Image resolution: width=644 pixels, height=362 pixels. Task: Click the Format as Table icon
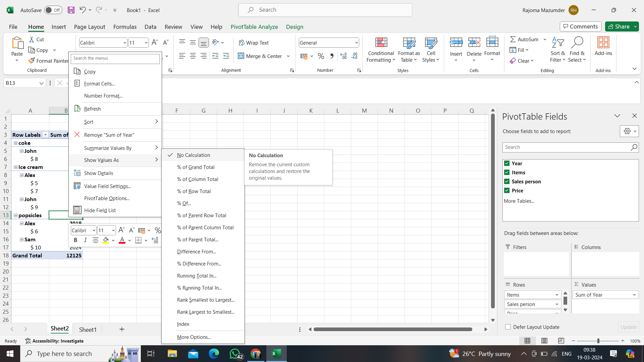click(409, 43)
